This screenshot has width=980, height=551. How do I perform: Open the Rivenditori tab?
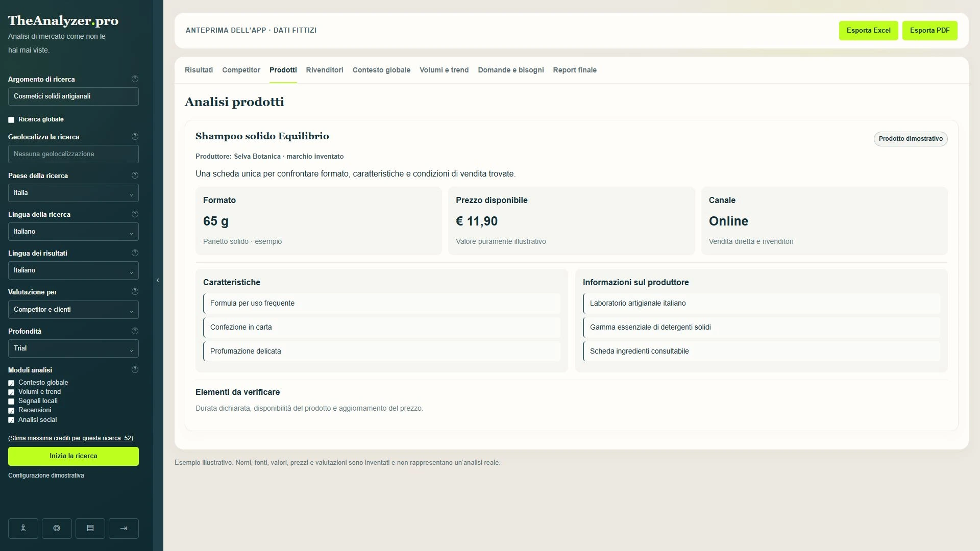[x=325, y=70]
